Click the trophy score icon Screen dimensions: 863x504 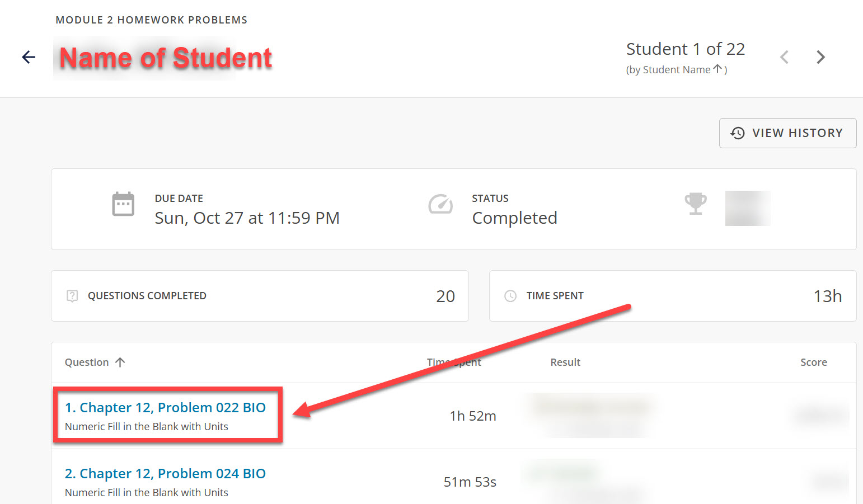tap(696, 204)
